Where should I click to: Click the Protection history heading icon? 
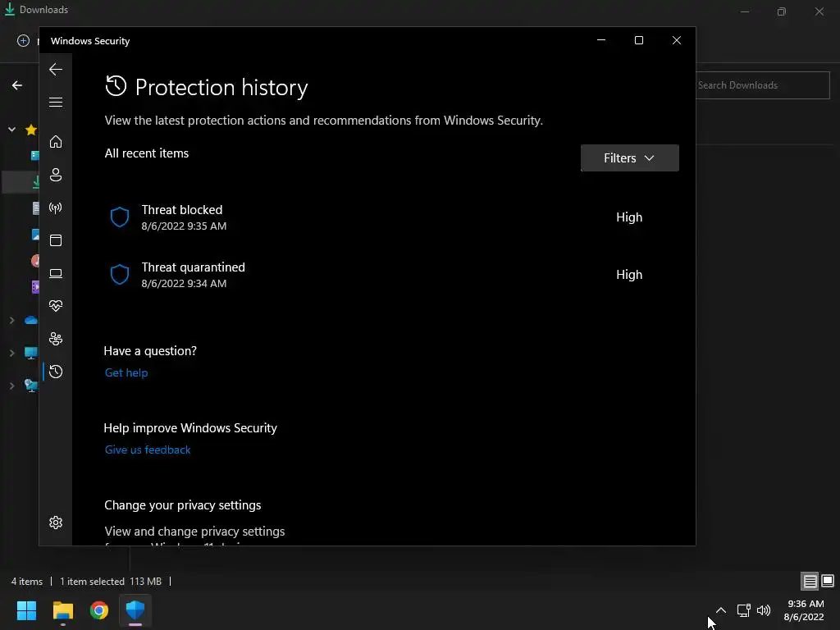pos(116,86)
